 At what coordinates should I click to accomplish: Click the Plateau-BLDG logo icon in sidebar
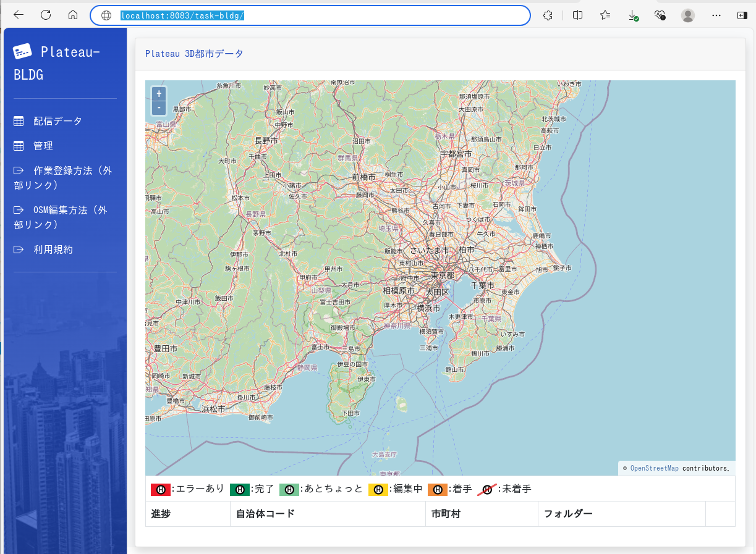pos(22,52)
